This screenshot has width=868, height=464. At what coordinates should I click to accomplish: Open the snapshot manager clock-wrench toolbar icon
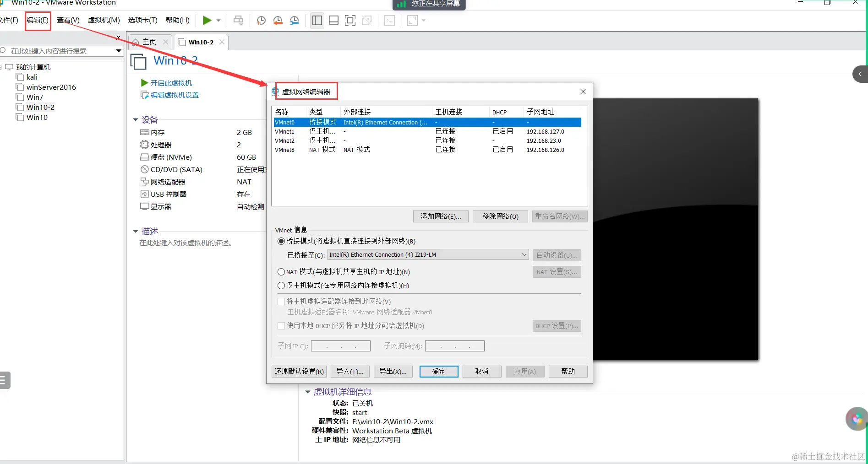pyautogui.click(x=295, y=20)
